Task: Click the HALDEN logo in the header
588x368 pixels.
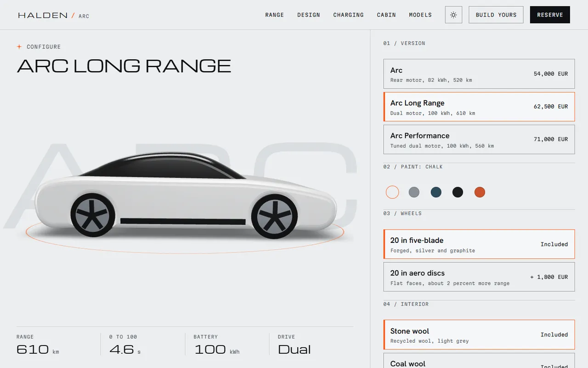Action: 43,15
